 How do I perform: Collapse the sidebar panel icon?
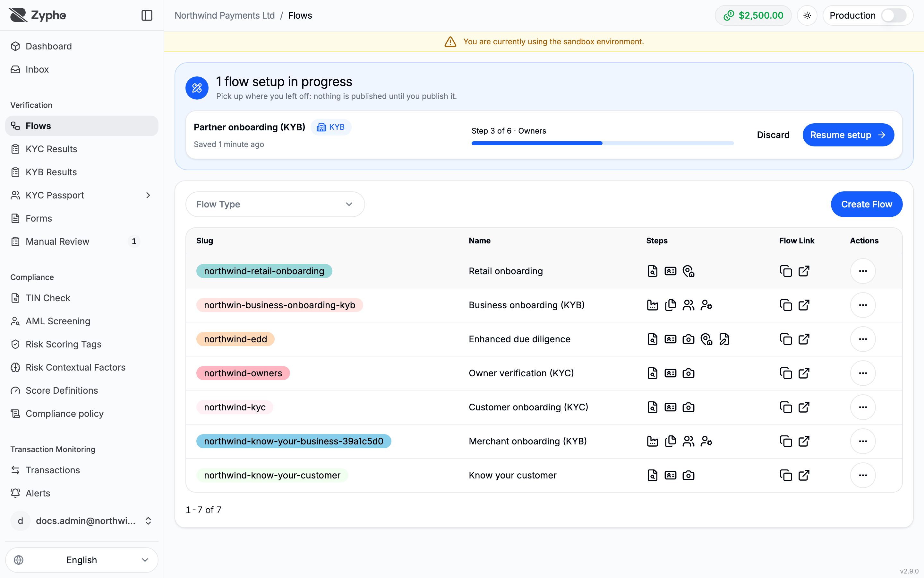tap(147, 15)
